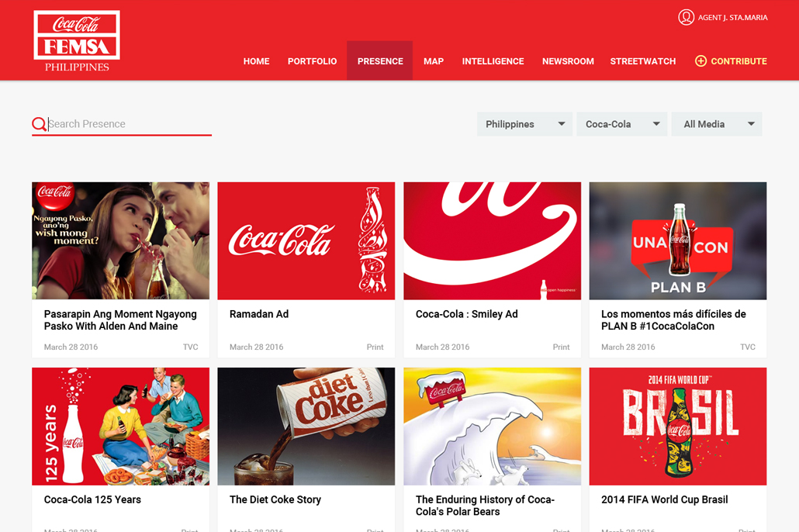Open the Diet Coke can thumbnail
This screenshot has width=799, height=532.
[x=306, y=426]
